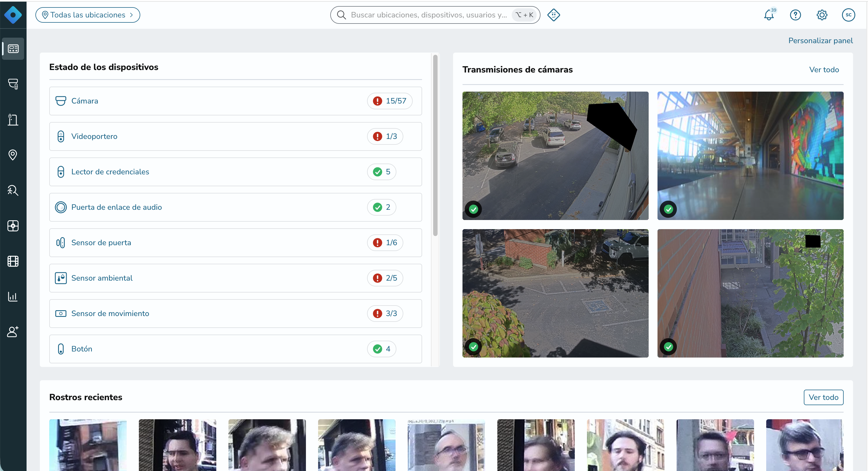The image size is (868, 471).
Task: Expand the Todas las ubicaciones selector
Action: tap(88, 15)
